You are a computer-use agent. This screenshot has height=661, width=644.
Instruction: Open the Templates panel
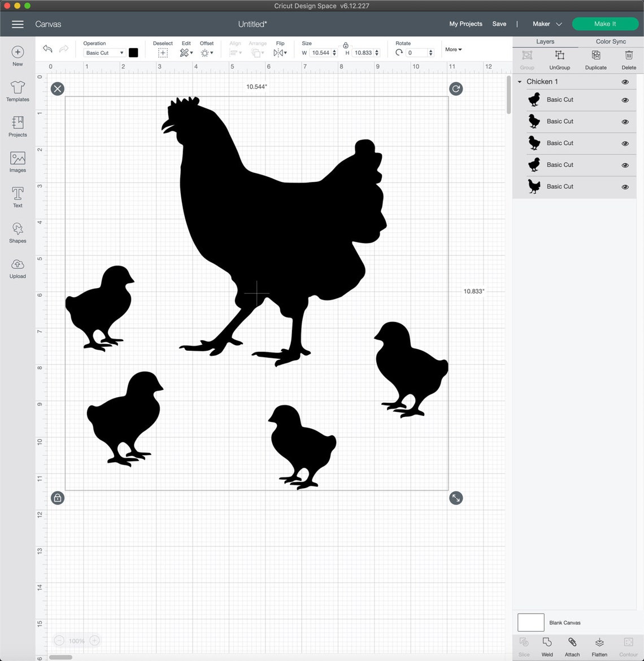(18, 90)
